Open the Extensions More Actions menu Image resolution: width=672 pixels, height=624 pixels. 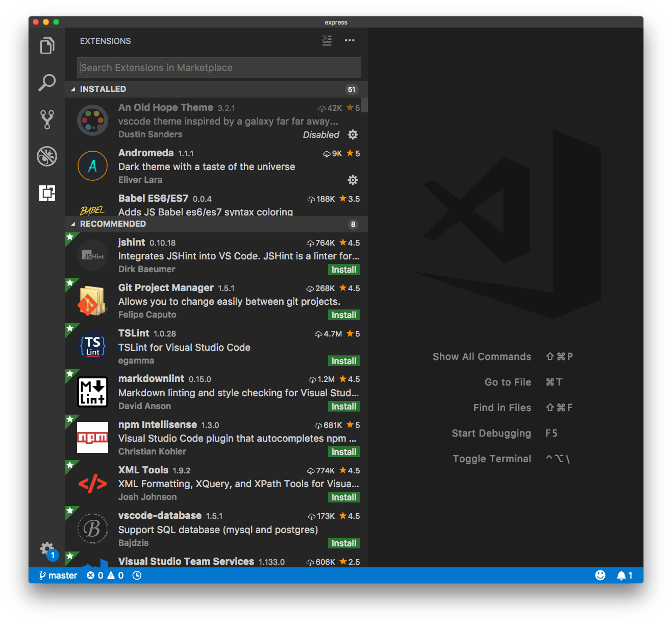click(x=350, y=40)
